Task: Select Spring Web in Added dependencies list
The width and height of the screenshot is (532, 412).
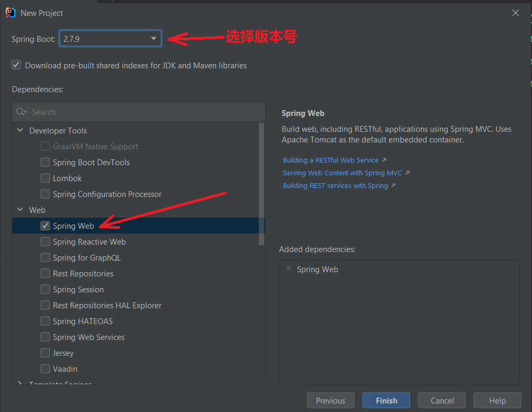Action: [317, 269]
